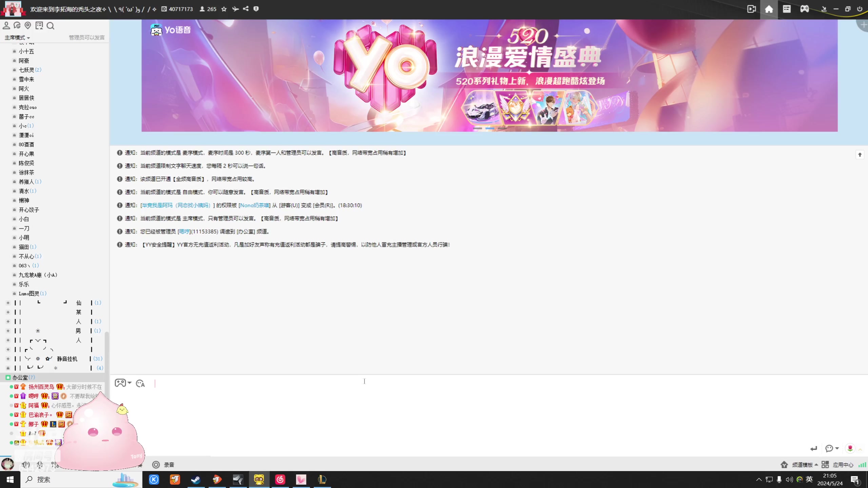
Task: Expand the small arrow beside the flower icon
Action: pos(860,449)
